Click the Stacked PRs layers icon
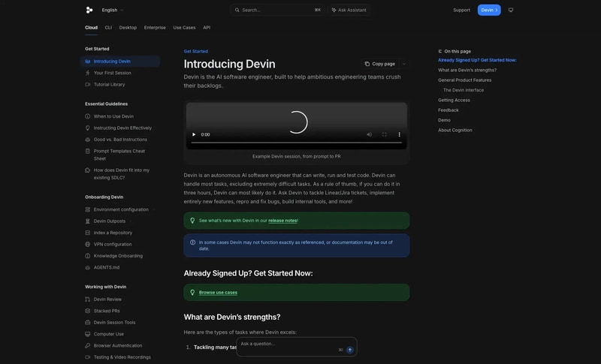The width and height of the screenshot is (601, 364). [88, 311]
